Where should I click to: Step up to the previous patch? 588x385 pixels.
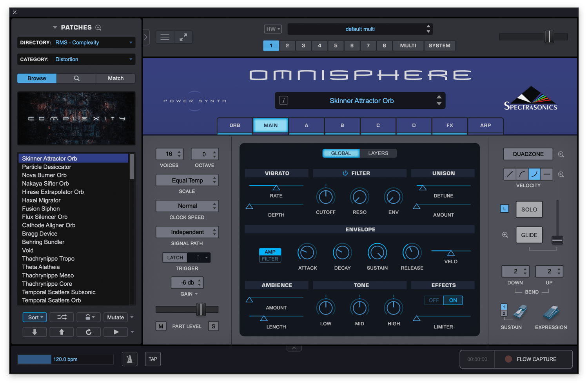[62, 332]
